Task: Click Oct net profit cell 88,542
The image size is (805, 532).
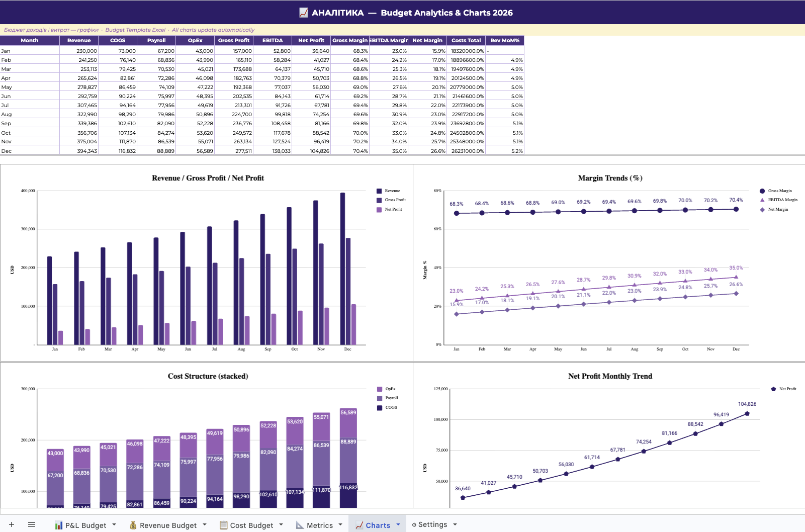Action: [311, 133]
